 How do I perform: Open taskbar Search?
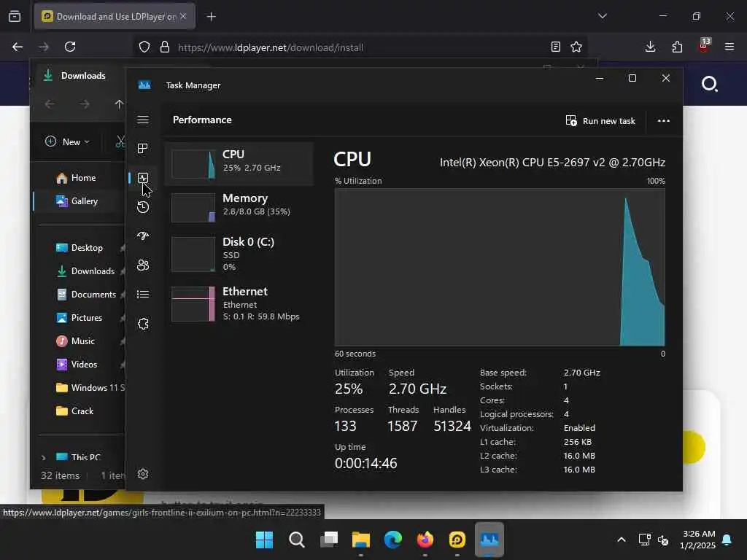pyautogui.click(x=297, y=540)
